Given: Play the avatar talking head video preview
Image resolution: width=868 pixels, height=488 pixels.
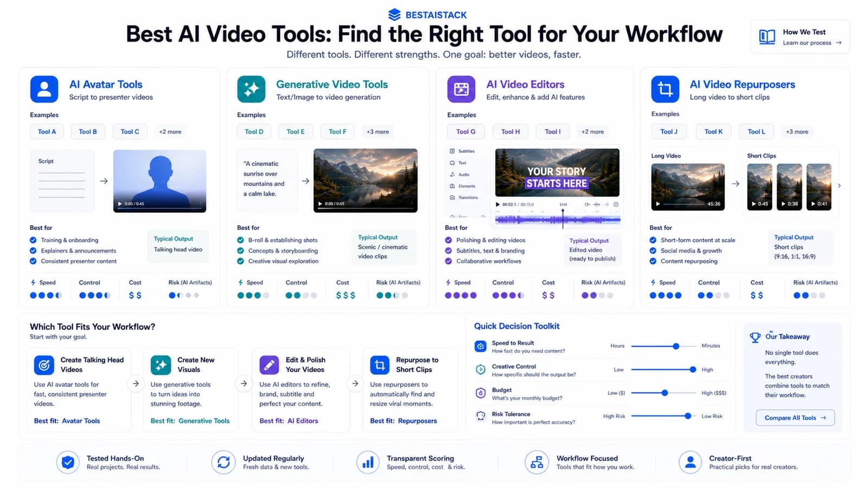Looking at the screenshot, I should [120, 204].
